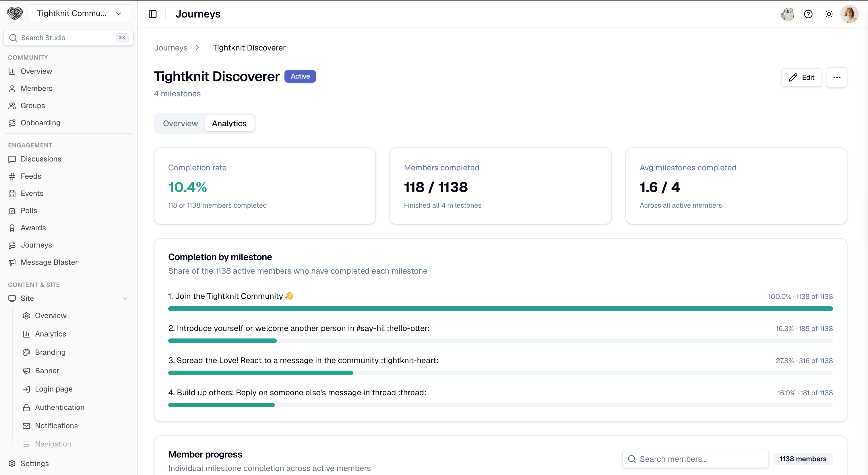The height and width of the screenshot is (475, 868).
Task: Toggle the sidebar panel icon
Action: [x=153, y=14]
